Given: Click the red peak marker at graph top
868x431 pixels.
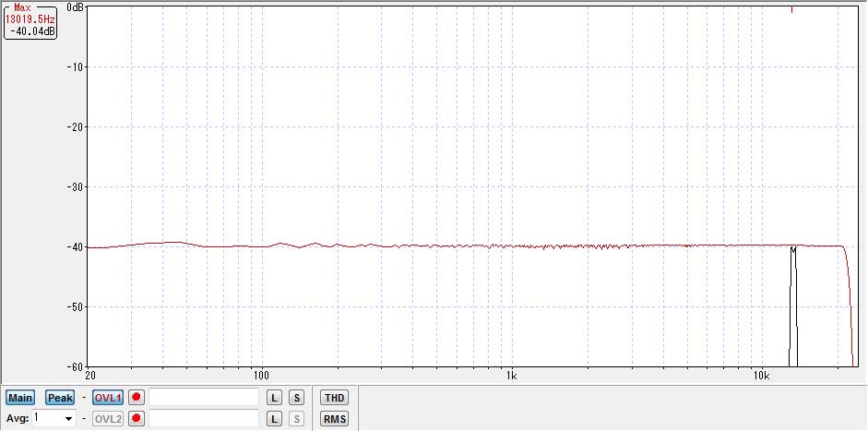Looking at the screenshot, I should (792, 9).
